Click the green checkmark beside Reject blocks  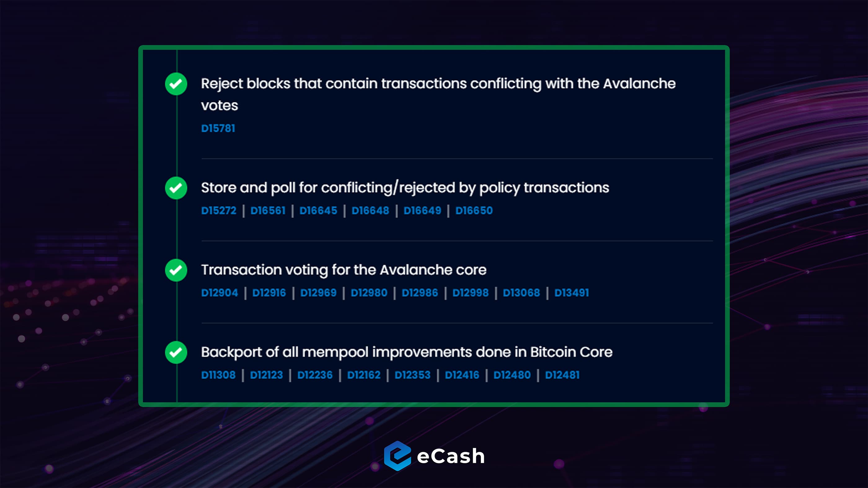pos(176,84)
